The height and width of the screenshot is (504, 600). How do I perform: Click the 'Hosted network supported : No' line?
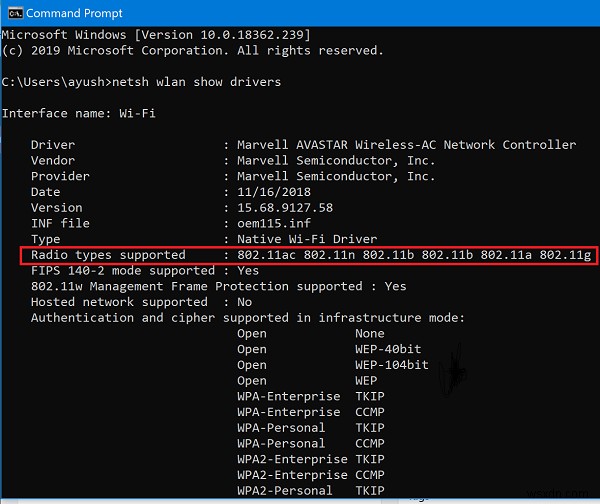(141, 302)
